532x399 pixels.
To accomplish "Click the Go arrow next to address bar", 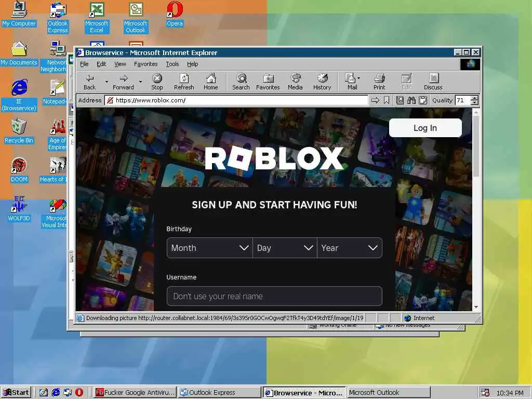I will (375, 100).
